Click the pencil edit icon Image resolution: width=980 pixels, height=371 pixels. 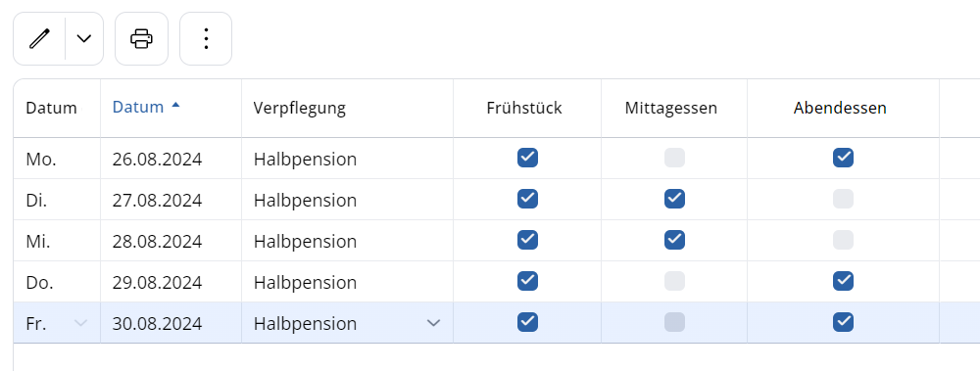[x=39, y=39]
